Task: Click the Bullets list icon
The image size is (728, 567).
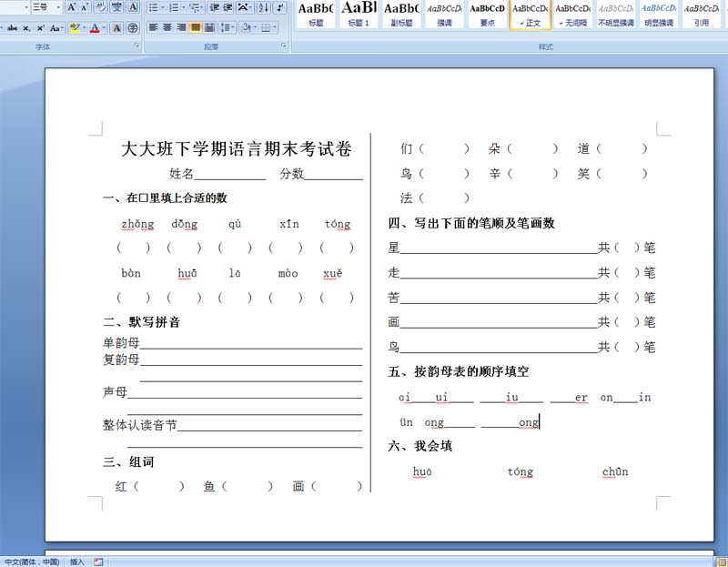Action: click(154, 7)
